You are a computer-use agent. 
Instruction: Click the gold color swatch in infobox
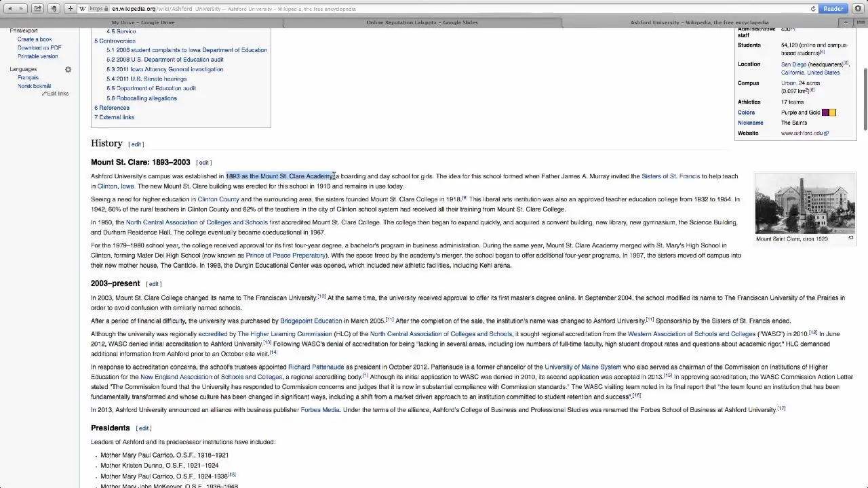click(x=833, y=113)
